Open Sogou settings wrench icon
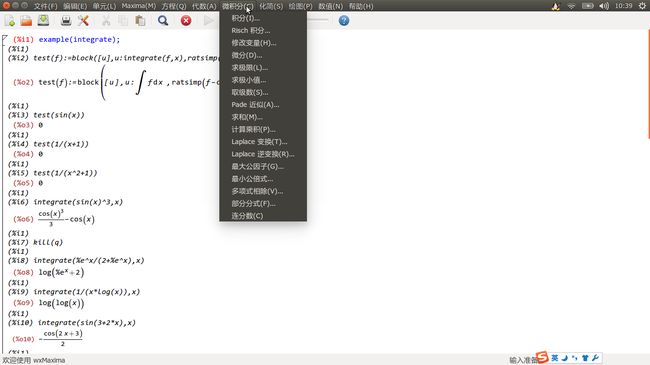Image resolution: width=650 pixels, height=365 pixels. (595, 358)
